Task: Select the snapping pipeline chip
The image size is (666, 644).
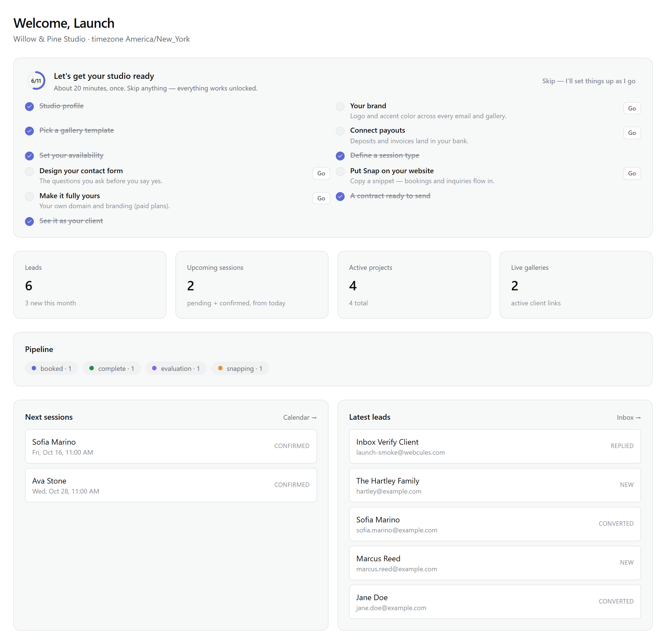Action: (x=240, y=368)
